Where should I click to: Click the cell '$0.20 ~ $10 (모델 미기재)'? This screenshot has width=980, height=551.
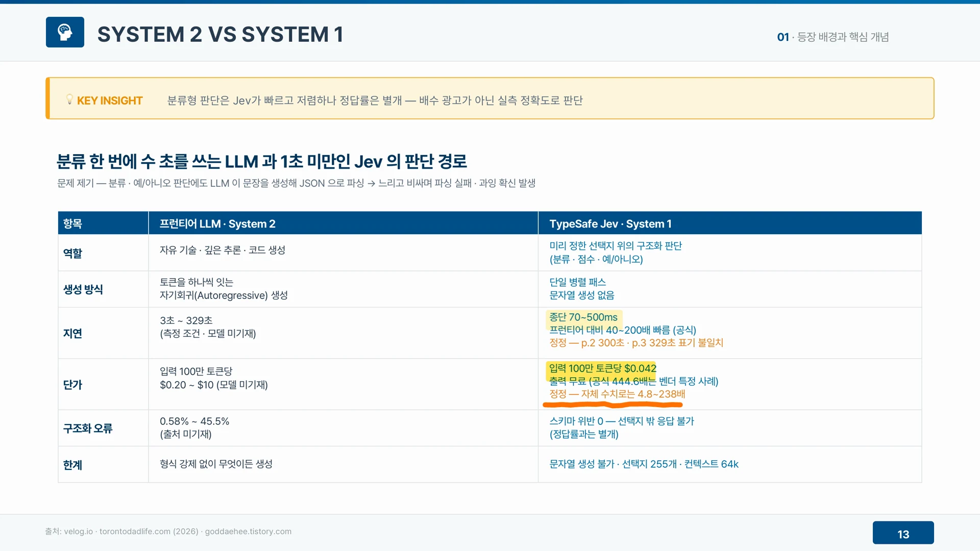click(x=214, y=385)
